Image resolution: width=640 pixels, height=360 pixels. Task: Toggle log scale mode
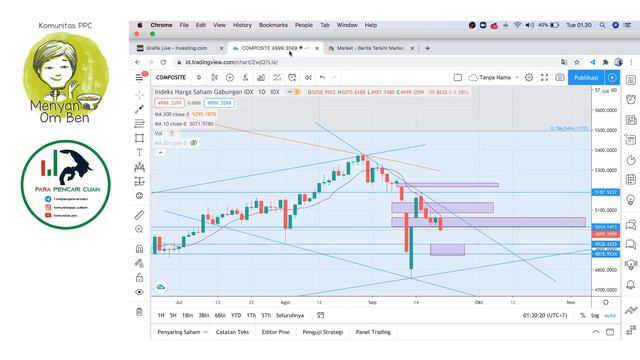point(595,315)
